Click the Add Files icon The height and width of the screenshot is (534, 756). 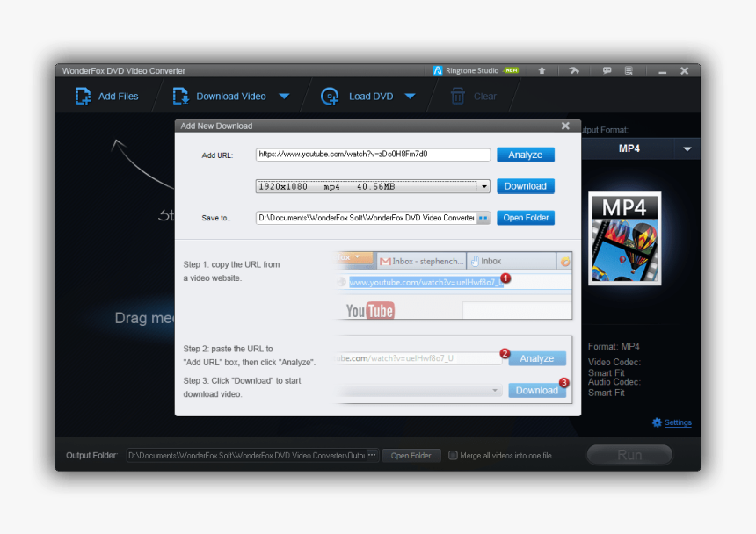(83, 97)
